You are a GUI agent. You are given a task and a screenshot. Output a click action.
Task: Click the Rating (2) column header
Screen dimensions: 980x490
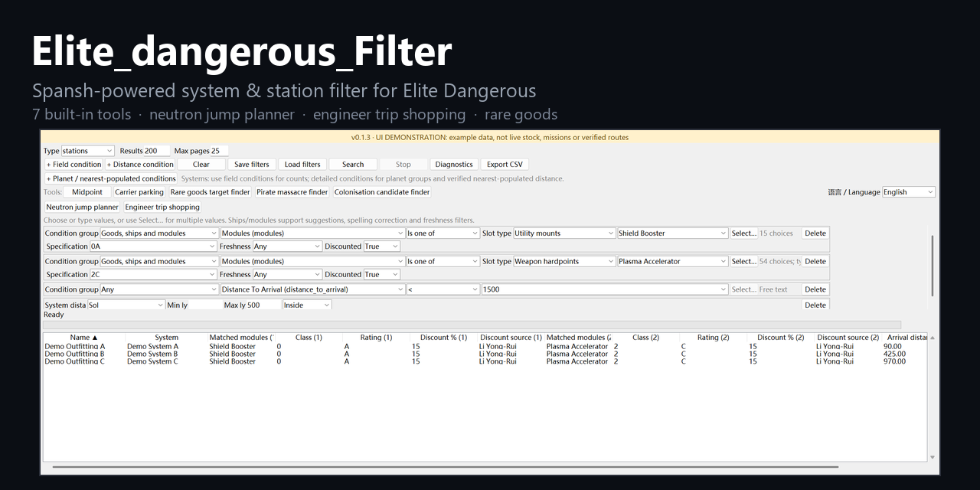click(713, 337)
